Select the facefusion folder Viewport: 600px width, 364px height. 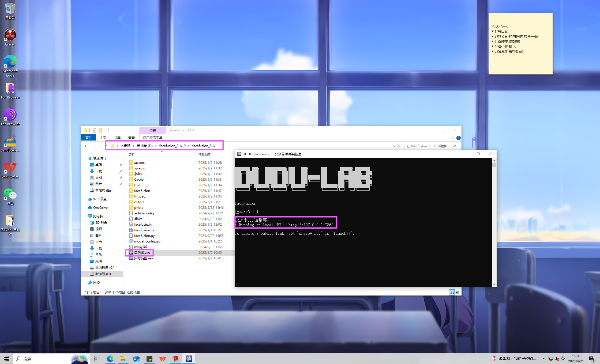tap(142, 191)
